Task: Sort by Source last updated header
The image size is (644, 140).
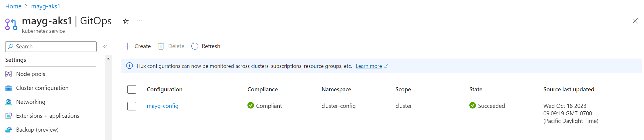Action: 569,89
